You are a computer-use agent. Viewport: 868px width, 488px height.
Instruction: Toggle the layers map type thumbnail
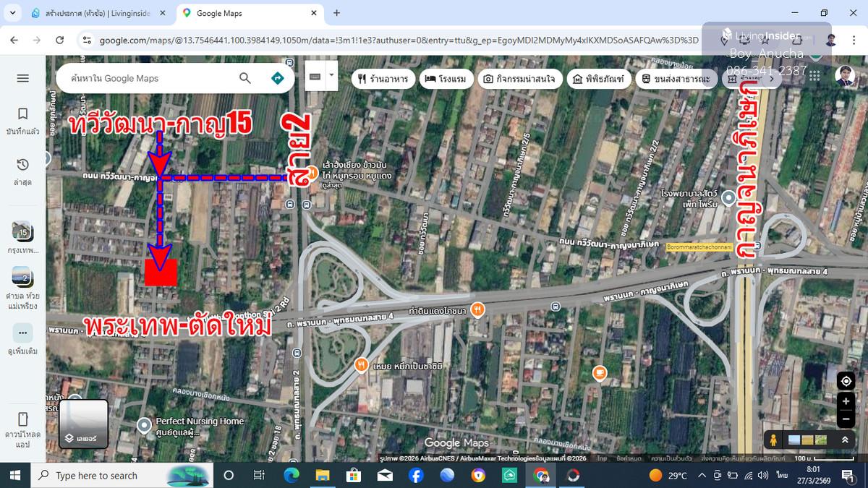point(83,424)
